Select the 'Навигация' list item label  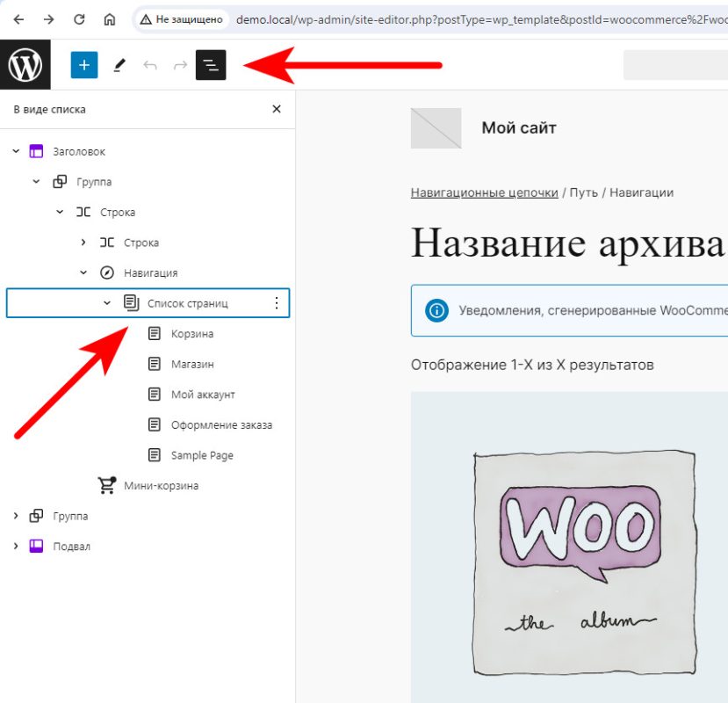point(150,273)
